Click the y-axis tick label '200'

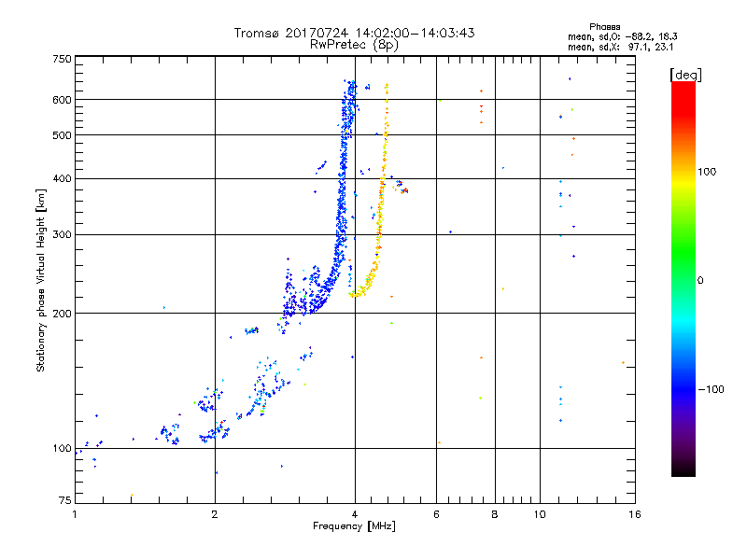point(62,314)
